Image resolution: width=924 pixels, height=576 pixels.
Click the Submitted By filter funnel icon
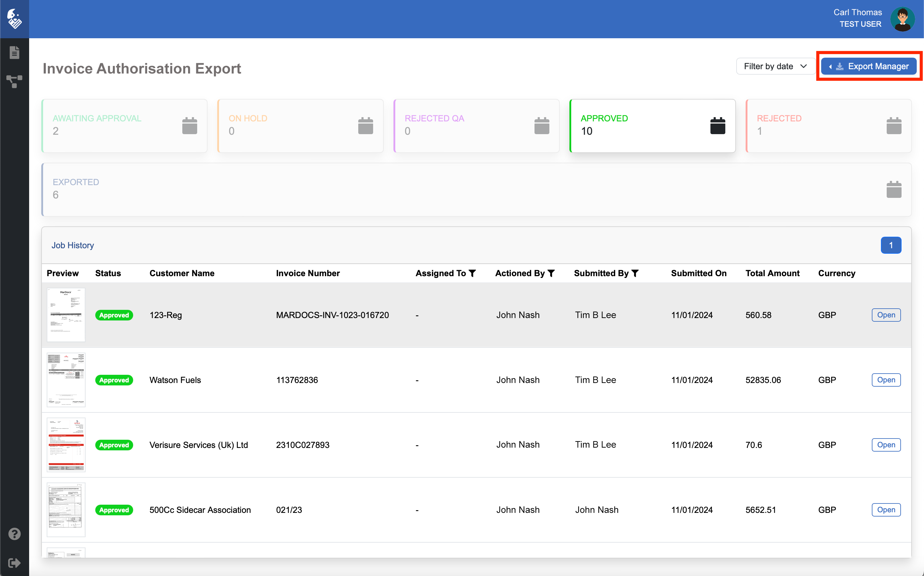click(635, 273)
